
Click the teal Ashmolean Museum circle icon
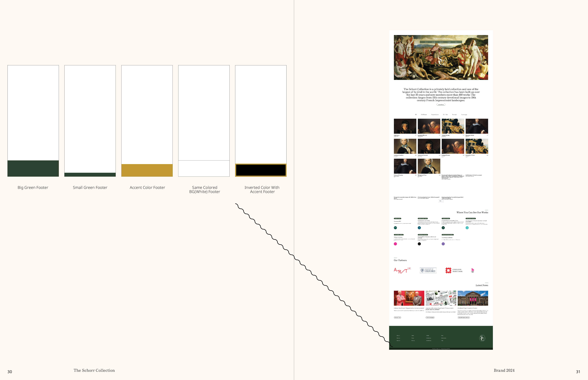click(467, 228)
